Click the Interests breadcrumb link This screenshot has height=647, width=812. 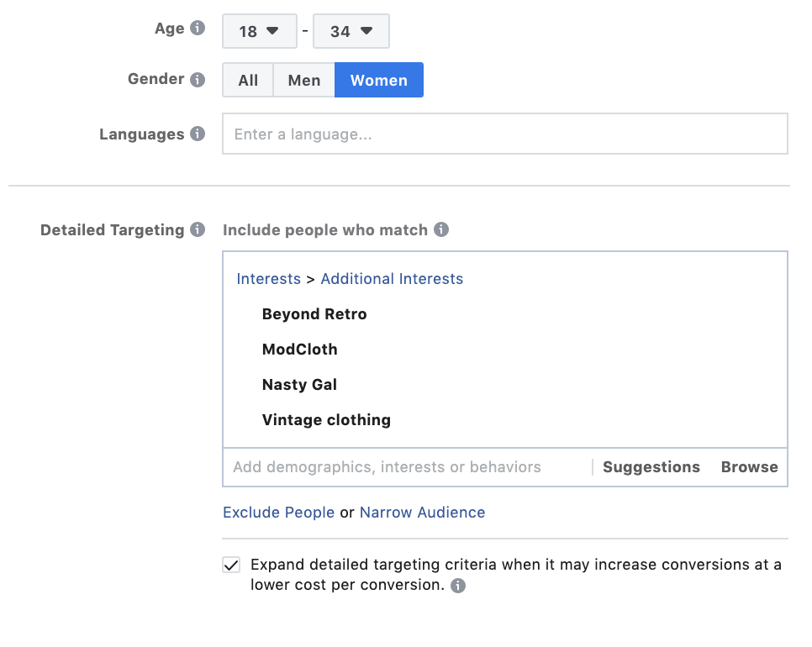(268, 278)
